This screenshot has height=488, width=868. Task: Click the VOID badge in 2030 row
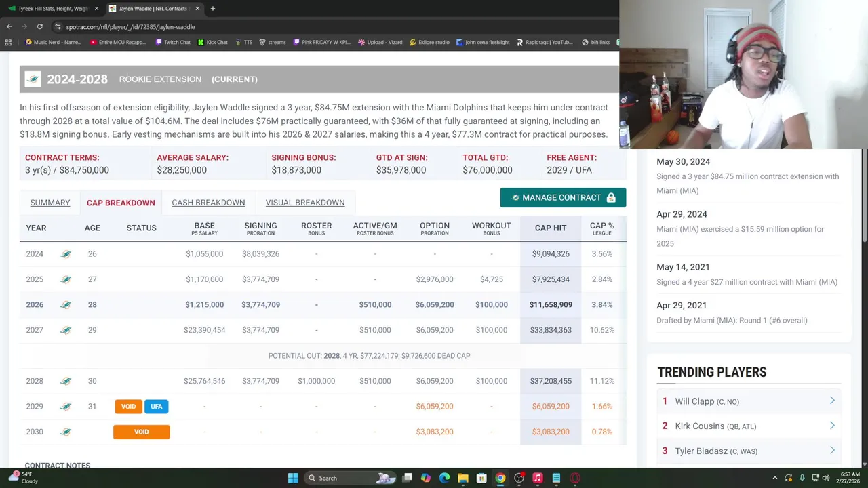[x=141, y=432]
